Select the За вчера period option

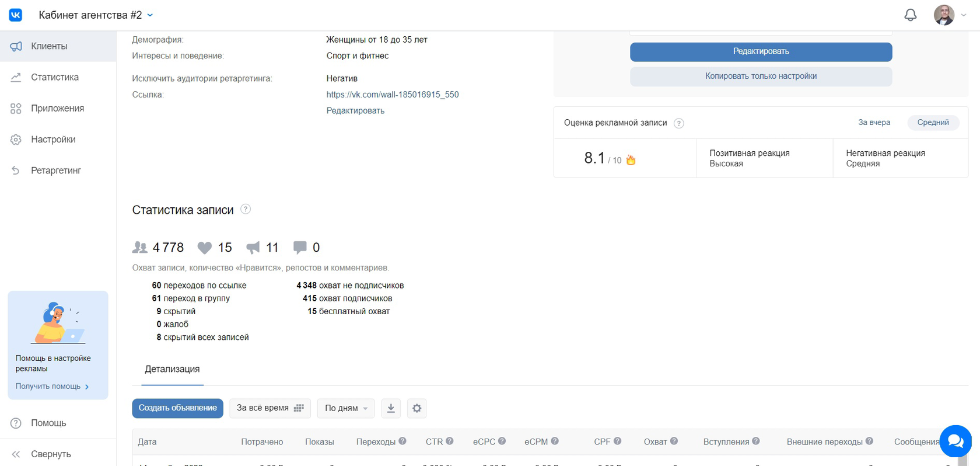(x=874, y=123)
